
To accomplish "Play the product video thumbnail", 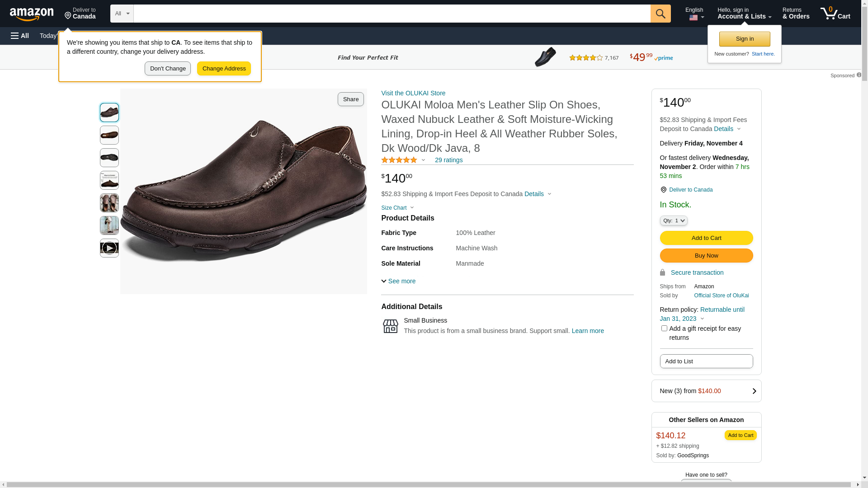I will [109, 248].
